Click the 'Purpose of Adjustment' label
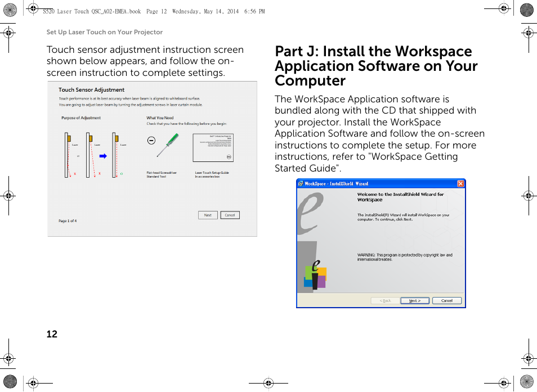This screenshot has width=537, height=392. pyautogui.click(x=81, y=118)
